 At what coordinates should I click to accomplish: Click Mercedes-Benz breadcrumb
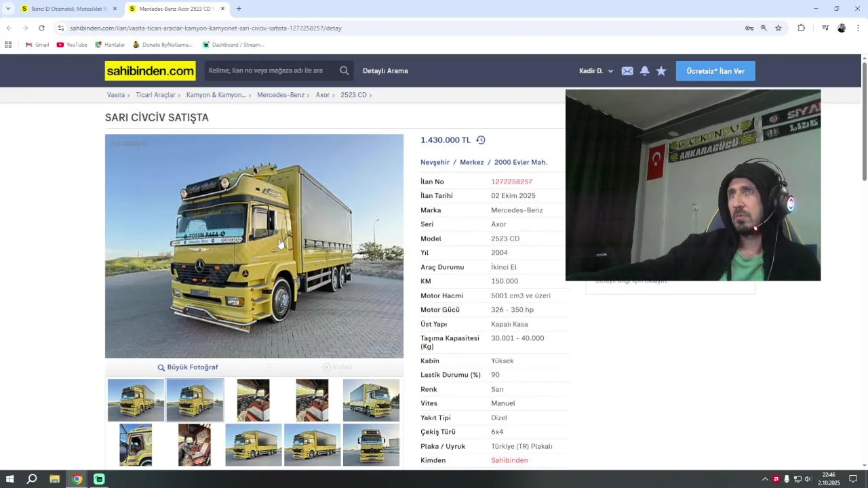(281, 95)
